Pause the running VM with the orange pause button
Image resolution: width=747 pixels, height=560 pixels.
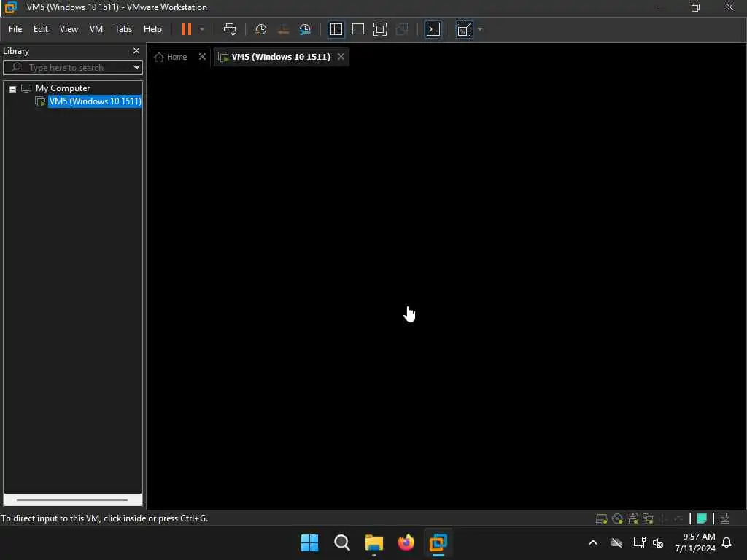tap(186, 29)
